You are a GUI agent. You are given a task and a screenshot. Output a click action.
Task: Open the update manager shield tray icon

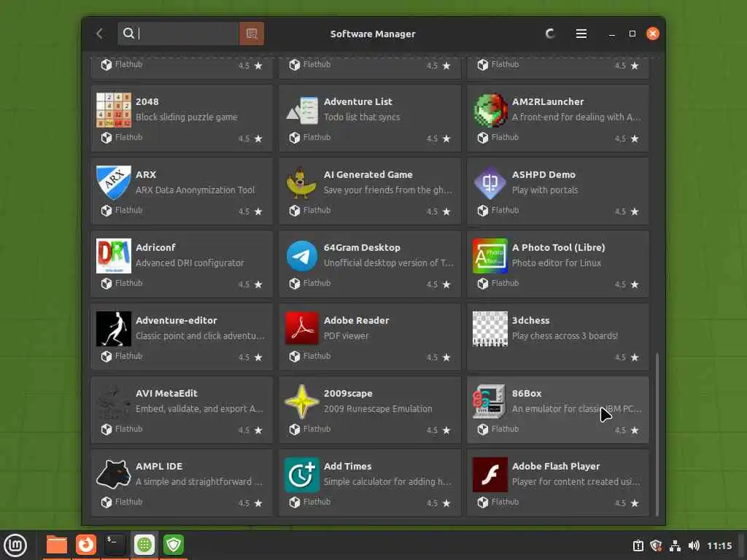[656, 545]
